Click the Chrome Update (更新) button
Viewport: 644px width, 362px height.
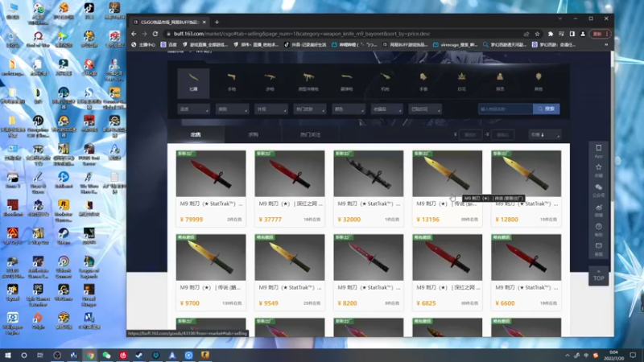[x=600, y=34]
